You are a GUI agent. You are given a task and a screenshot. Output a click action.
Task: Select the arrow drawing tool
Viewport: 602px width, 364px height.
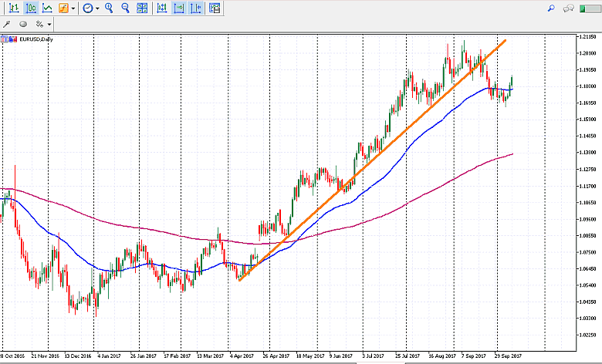tap(7, 24)
